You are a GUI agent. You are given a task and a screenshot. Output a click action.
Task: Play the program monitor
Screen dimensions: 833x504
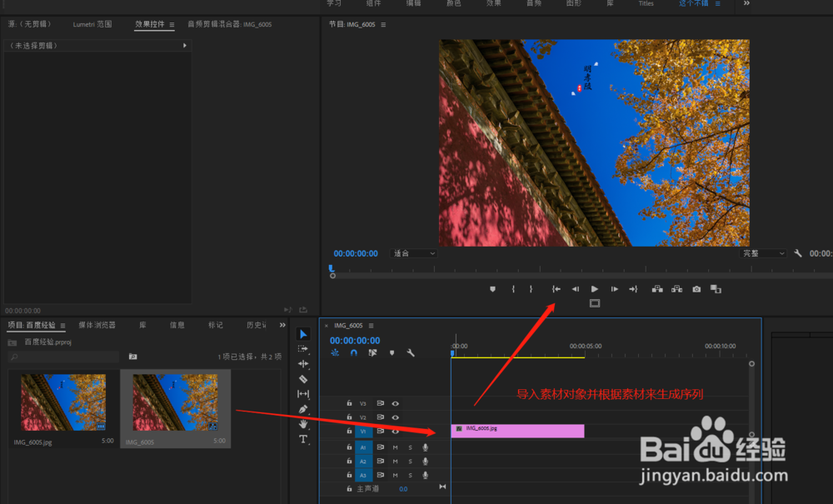595,289
